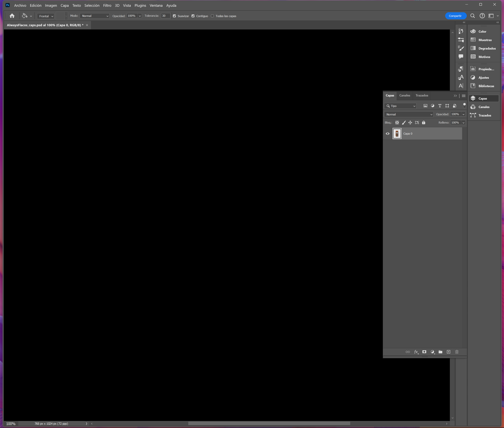Open the Trazados panel button on the right
This screenshot has width=504, height=428.
pos(484,115)
